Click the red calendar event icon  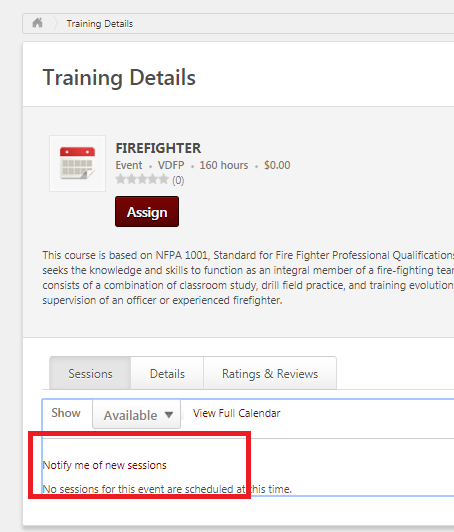77,163
